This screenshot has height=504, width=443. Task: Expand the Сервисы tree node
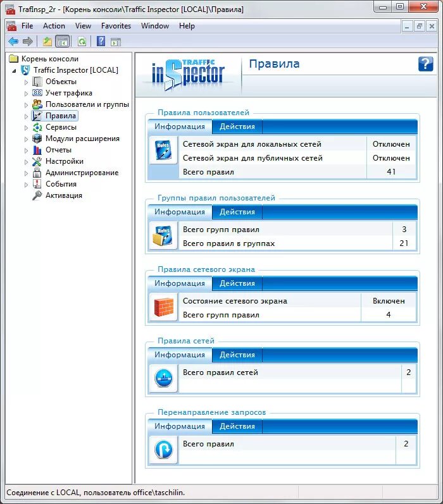[26, 128]
